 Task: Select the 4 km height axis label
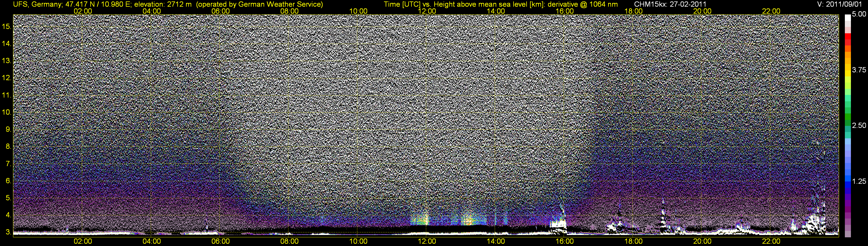coord(8,215)
